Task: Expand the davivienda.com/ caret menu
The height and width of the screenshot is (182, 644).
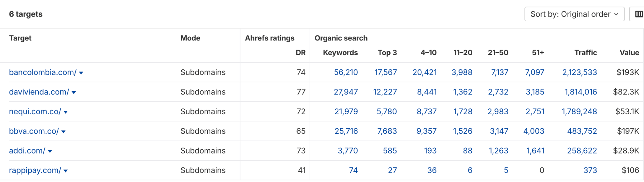Action: pos(74,92)
